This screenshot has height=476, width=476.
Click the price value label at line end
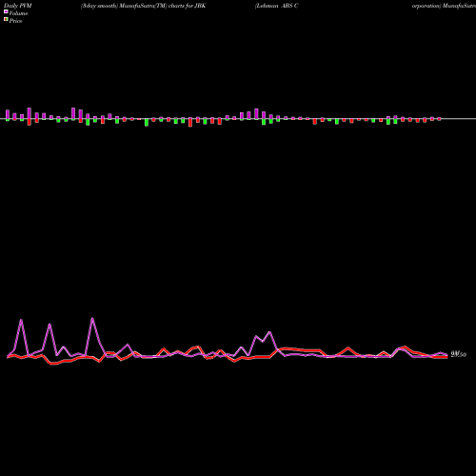click(x=459, y=354)
